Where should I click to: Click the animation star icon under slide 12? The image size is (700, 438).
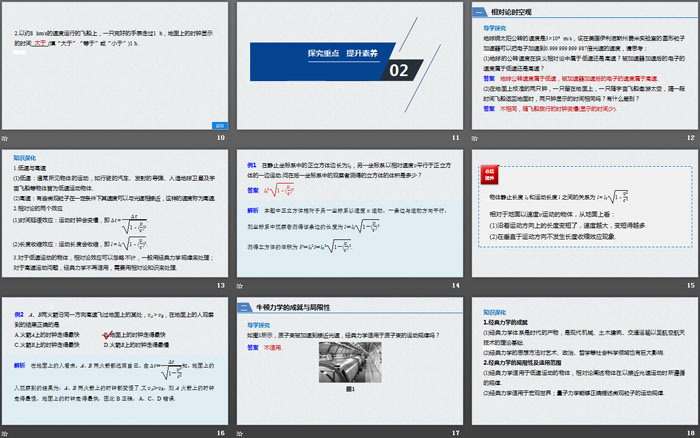[x=475, y=138]
